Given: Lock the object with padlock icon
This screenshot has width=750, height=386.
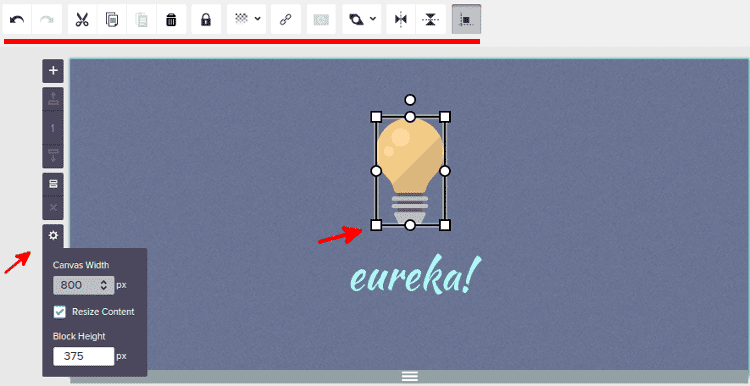Looking at the screenshot, I should pos(206,20).
